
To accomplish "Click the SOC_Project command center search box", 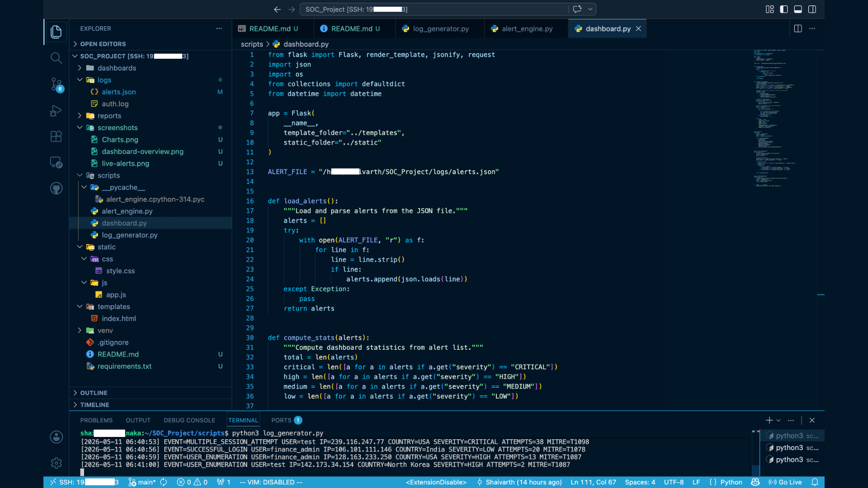I will point(434,9).
